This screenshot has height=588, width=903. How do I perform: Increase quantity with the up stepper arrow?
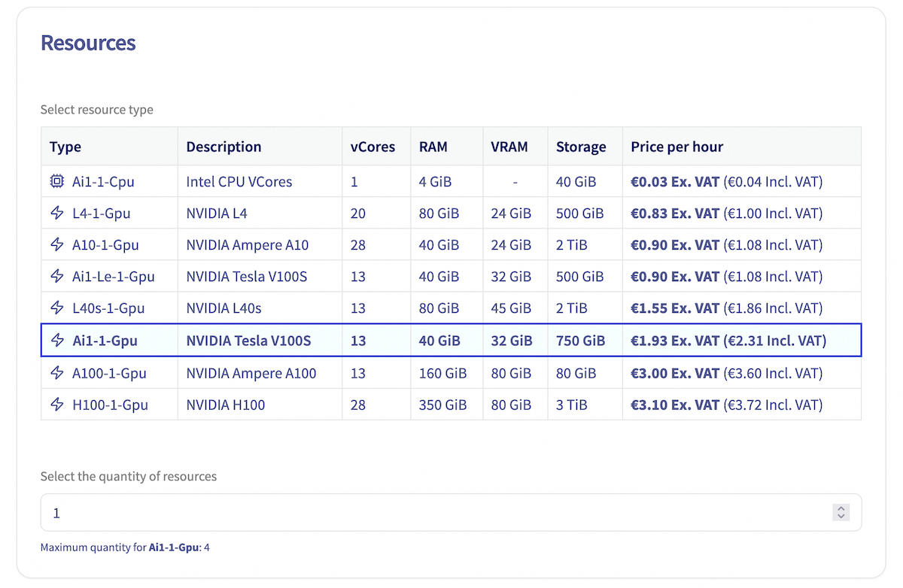coord(841,509)
